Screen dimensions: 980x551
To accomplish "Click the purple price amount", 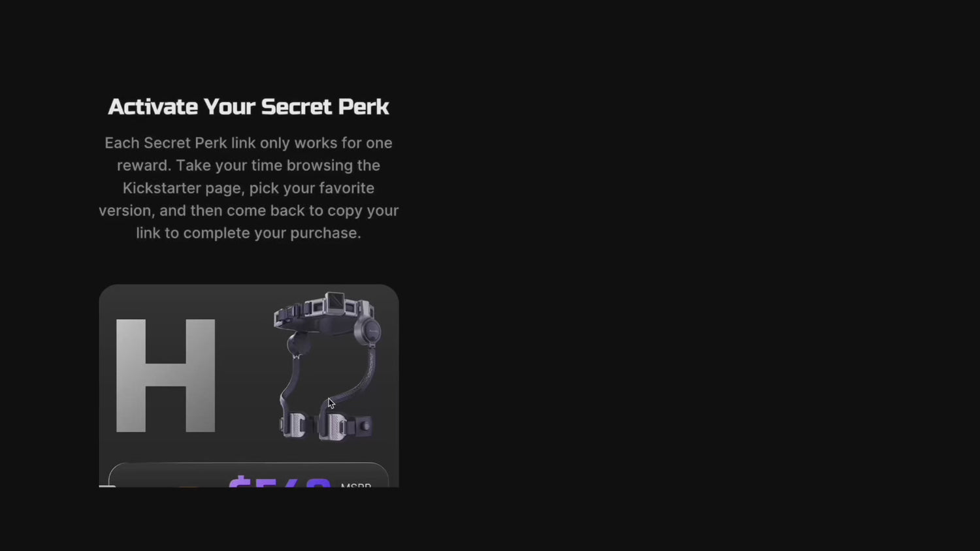I will click(280, 482).
